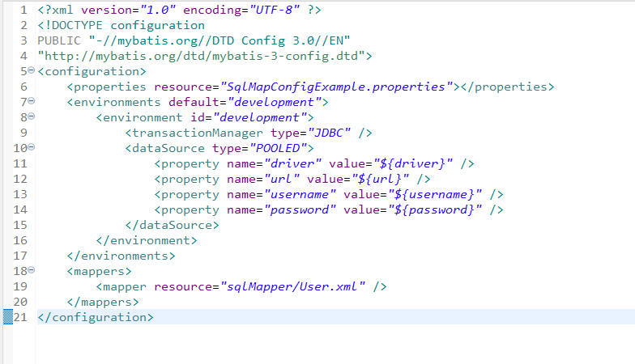The image size is (635, 364).
Task: Click the DOCTYPE configuration declaration
Action: click(x=121, y=25)
